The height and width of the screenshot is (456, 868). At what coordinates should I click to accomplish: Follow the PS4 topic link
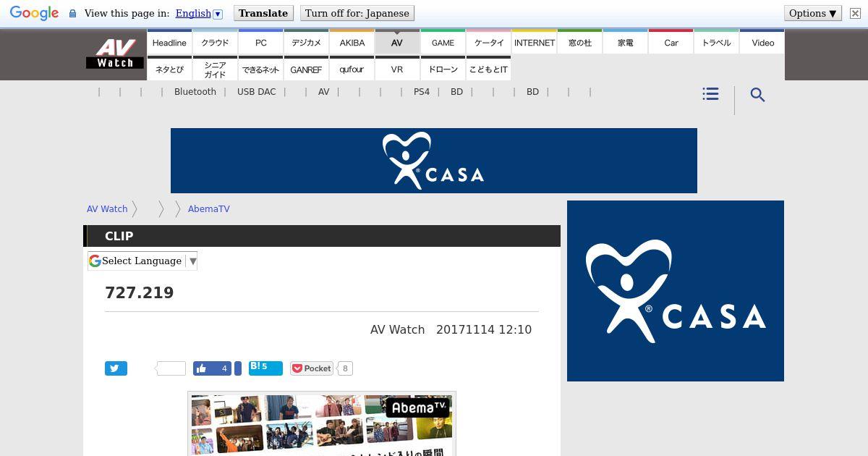click(x=422, y=92)
